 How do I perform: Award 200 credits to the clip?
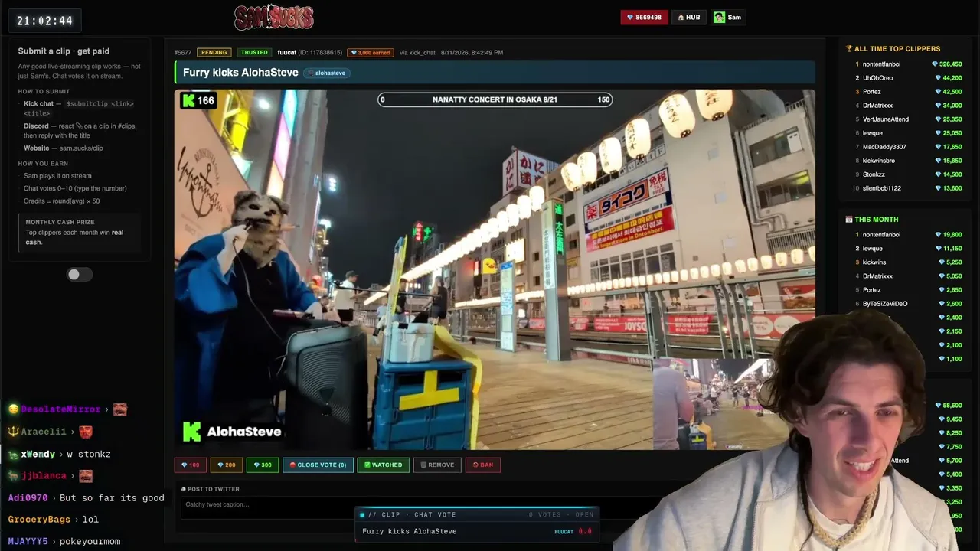click(226, 465)
